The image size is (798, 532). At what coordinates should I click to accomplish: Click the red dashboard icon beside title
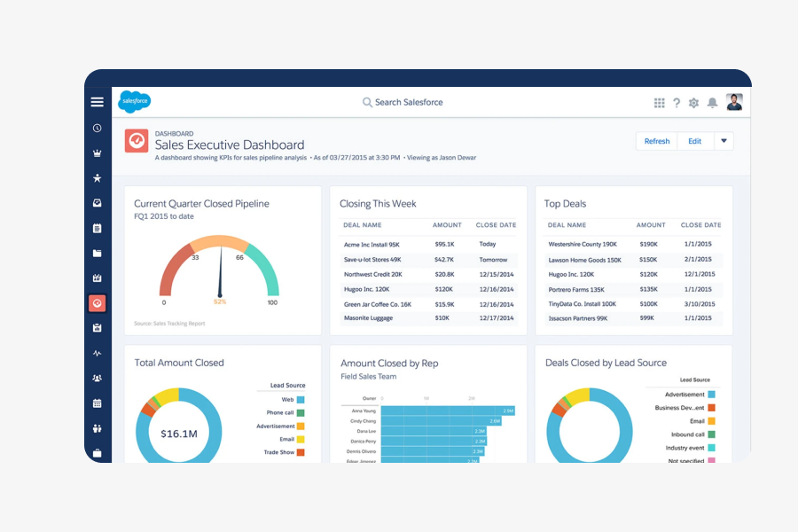click(137, 140)
